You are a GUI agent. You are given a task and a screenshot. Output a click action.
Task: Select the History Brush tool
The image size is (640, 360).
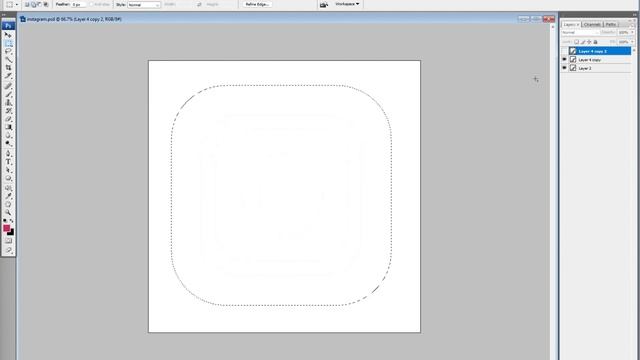(8, 111)
